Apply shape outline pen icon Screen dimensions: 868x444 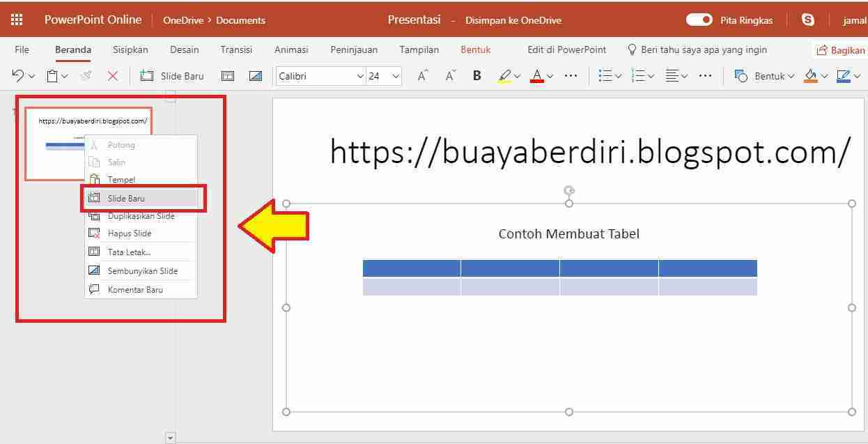843,76
